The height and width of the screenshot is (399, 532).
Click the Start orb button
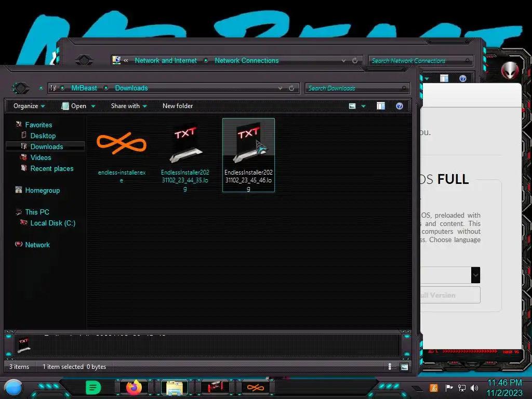tap(14, 388)
